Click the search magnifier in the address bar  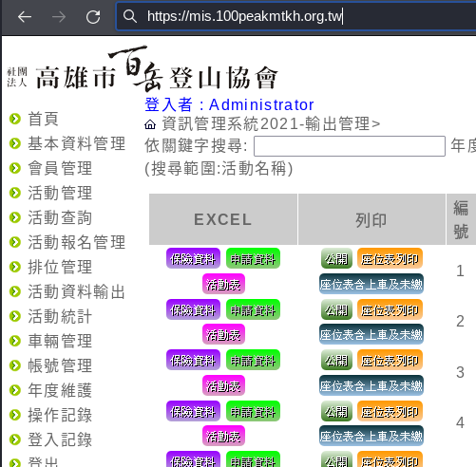pyautogui.click(x=130, y=16)
